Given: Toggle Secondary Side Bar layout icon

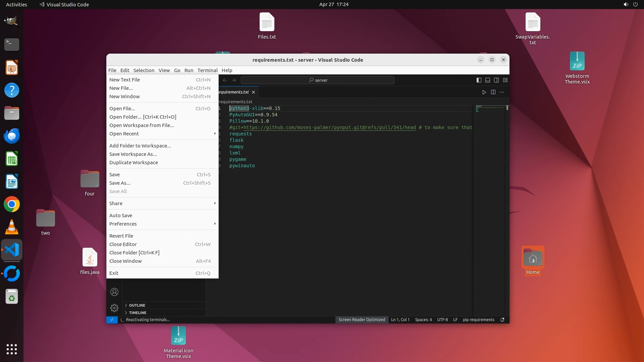Looking at the screenshot, I should [496, 80].
